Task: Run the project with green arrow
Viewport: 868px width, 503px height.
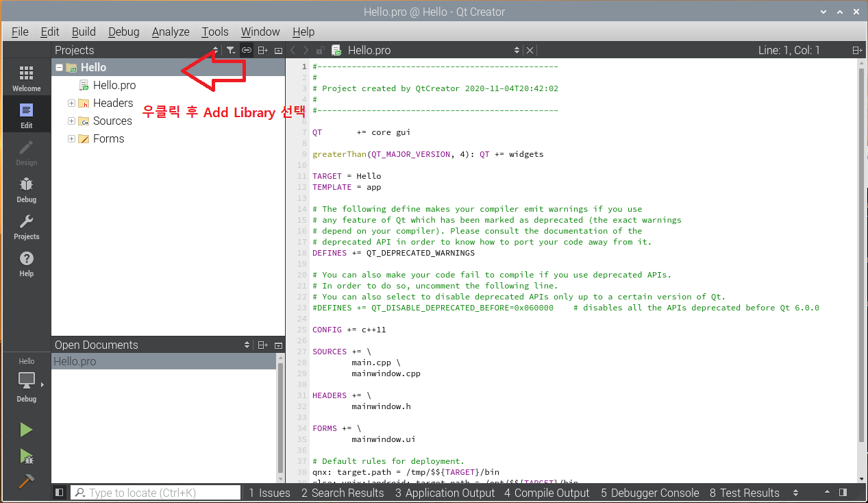Action: click(x=26, y=430)
